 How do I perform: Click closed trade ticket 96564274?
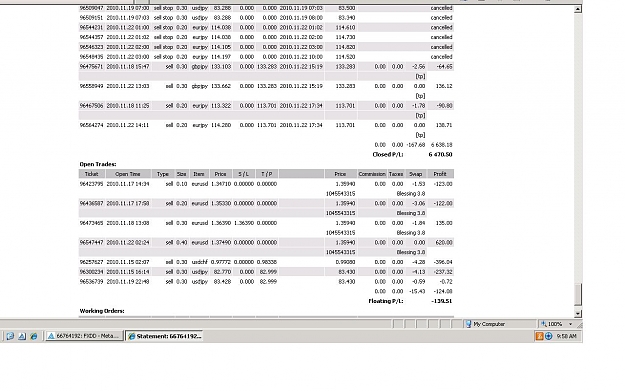coord(92,125)
